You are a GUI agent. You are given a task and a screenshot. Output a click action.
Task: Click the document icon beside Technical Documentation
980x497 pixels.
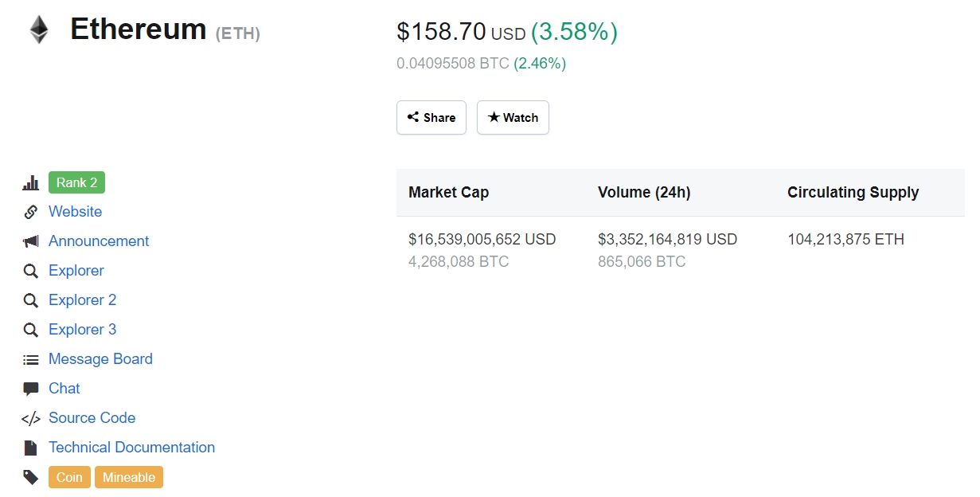click(30, 448)
